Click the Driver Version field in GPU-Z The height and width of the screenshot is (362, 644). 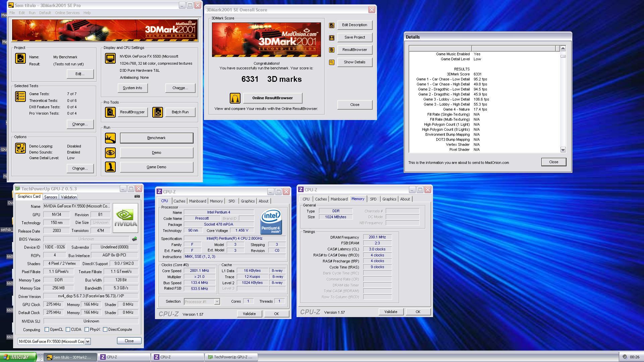[91, 296]
